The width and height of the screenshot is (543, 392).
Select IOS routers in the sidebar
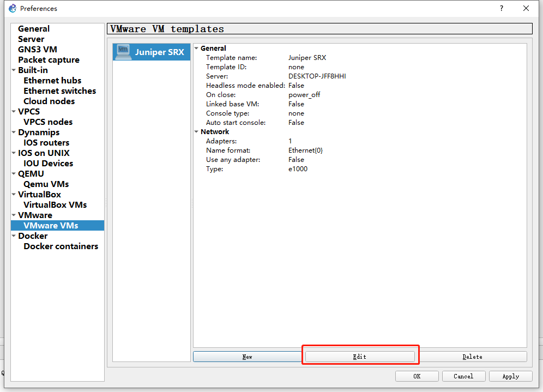coord(46,143)
